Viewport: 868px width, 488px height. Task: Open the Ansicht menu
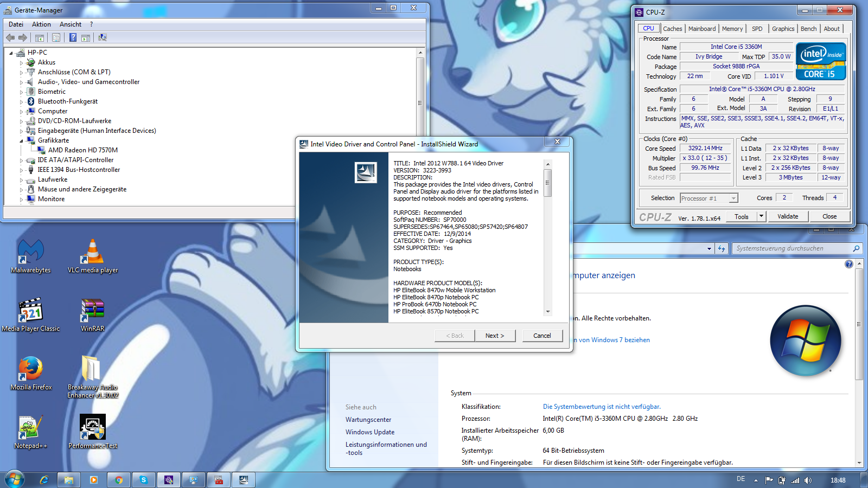[x=71, y=24]
